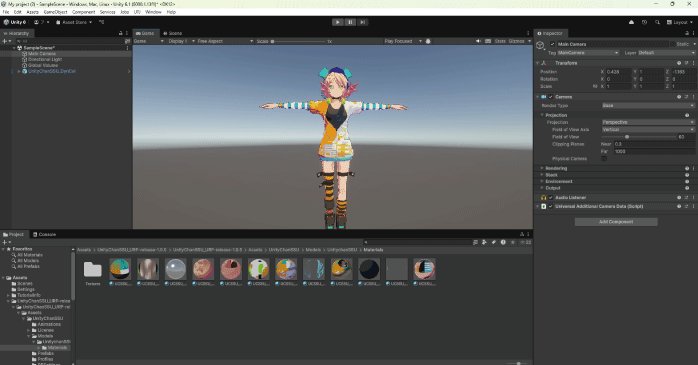The width and height of the screenshot is (698, 365).
Task: Toggle the Static checkbox
Action: (x=672, y=44)
